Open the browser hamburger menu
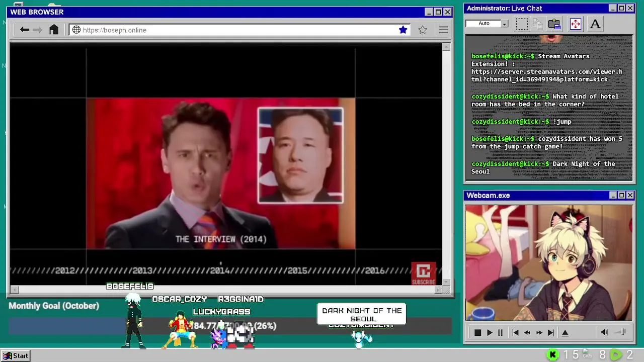Screen dimensions: 644x362 443,30
